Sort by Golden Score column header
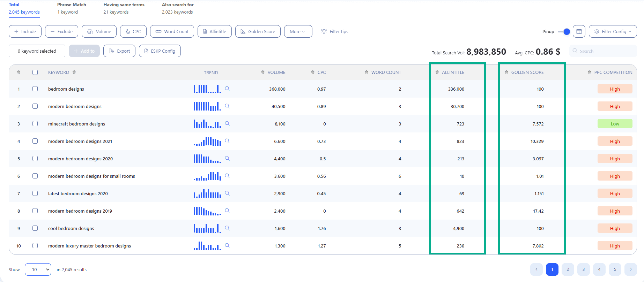 pos(506,72)
